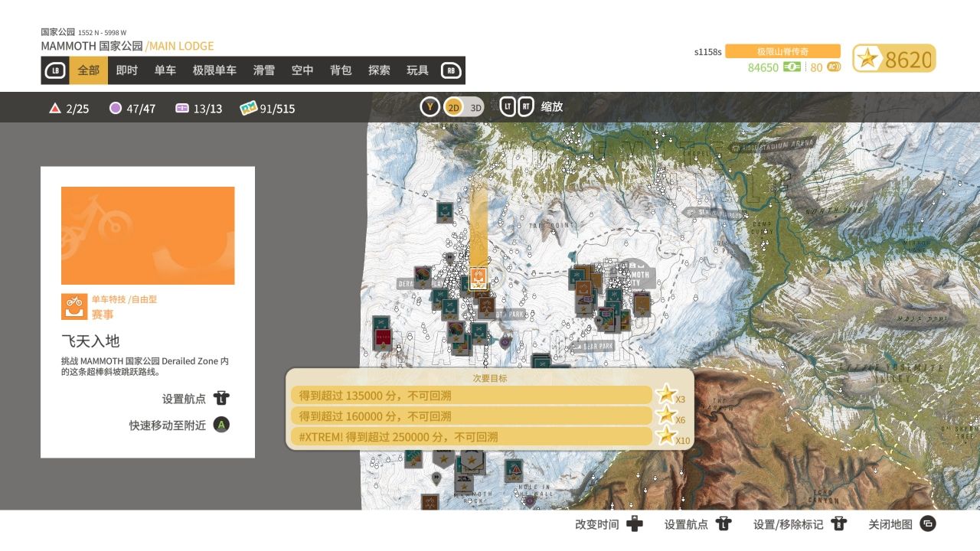Click the red triangle 2/25 counter icon
Image resolution: width=980 pixels, height=551 pixels.
click(x=55, y=109)
